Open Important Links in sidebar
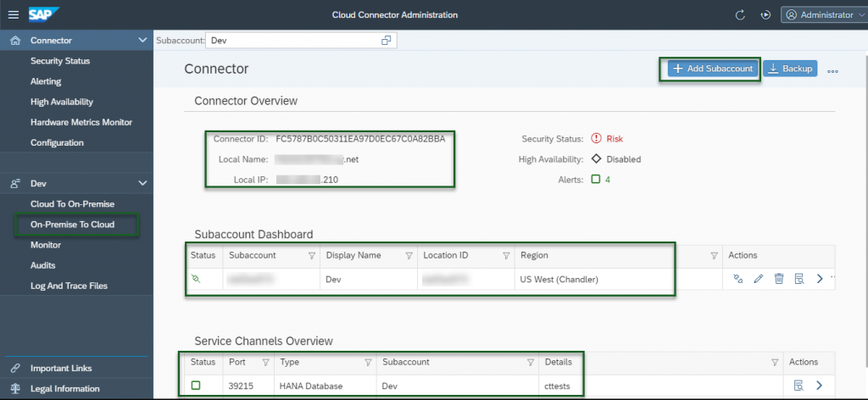 tap(61, 369)
